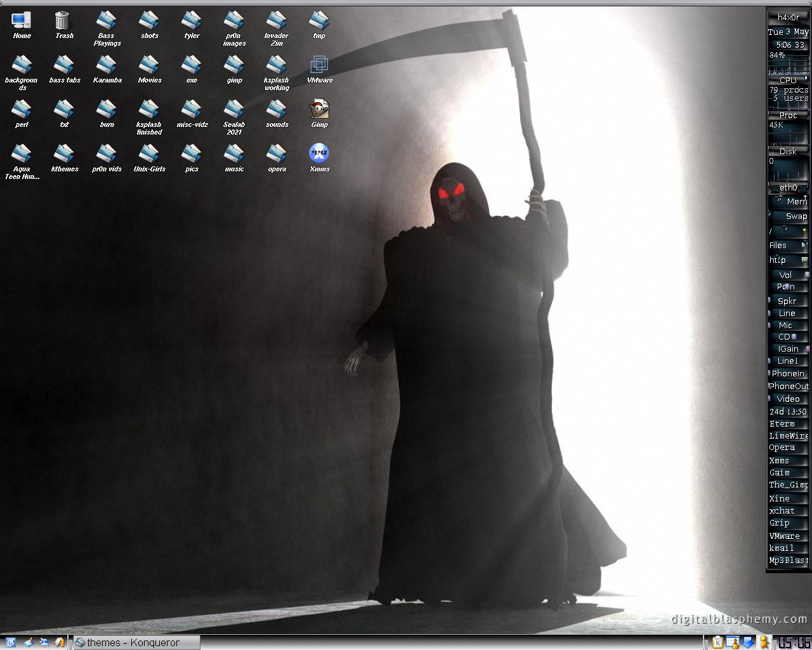Open the music folder icon
Image resolution: width=812 pixels, height=650 pixels.
click(x=234, y=159)
